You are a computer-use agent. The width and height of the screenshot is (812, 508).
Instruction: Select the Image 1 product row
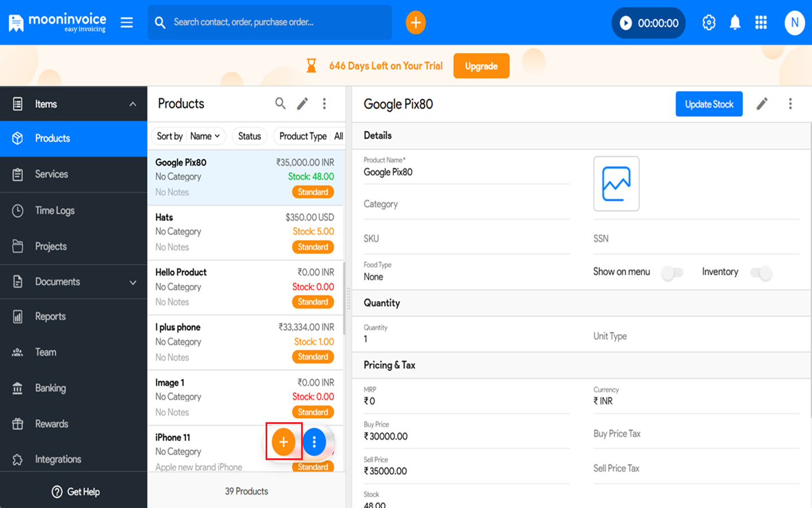245,397
